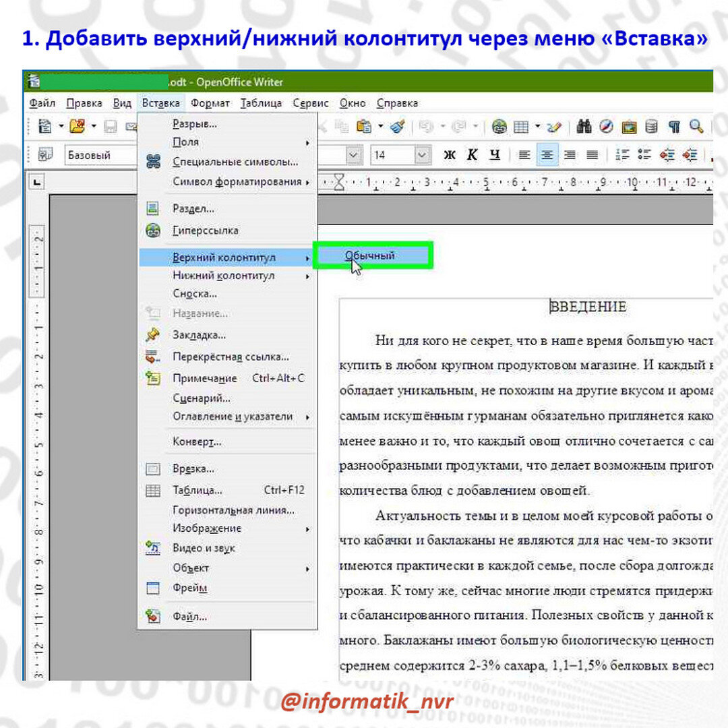Image resolution: width=728 pixels, height=728 pixels.
Task: Click the ВВЕДЕНИЕ heading in document
Action: click(x=588, y=307)
